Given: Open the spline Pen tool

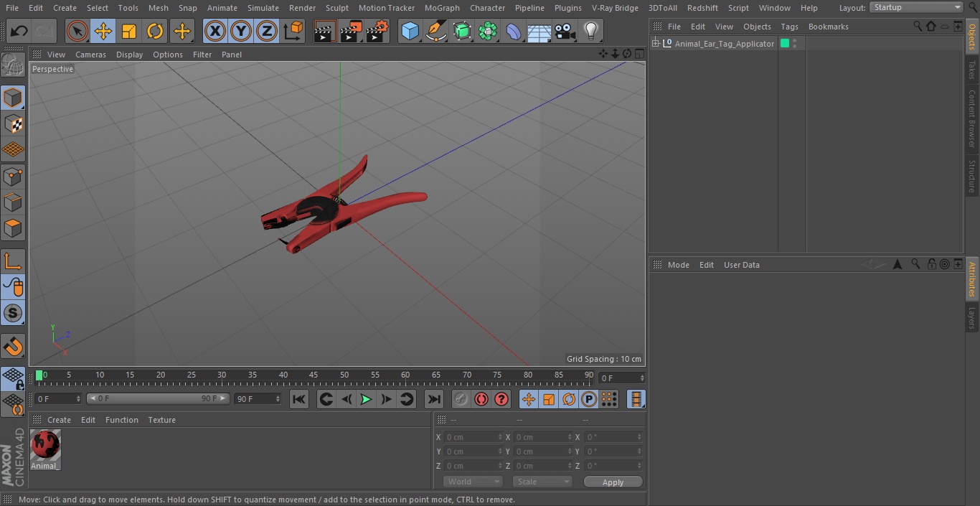Looking at the screenshot, I should (x=435, y=31).
